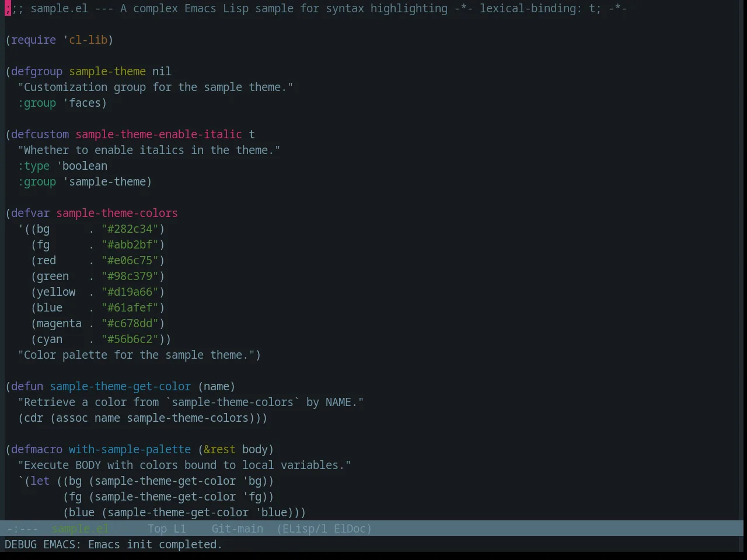
Task: Click the "defcustom" keyword
Action: pyautogui.click(x=40, y=134)
